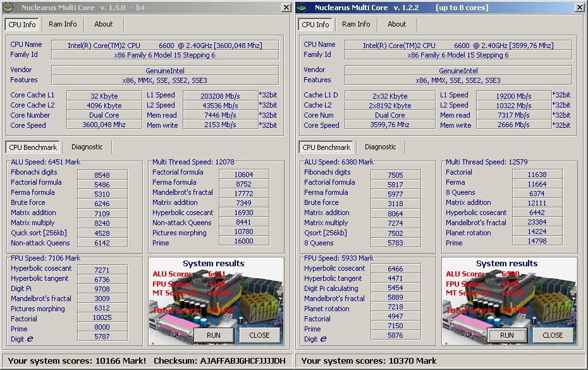The width and height of the screenshot is (588, 370).
Task: Click L1 Speed value "19200 Mb/s"
Action: [514, 96]
